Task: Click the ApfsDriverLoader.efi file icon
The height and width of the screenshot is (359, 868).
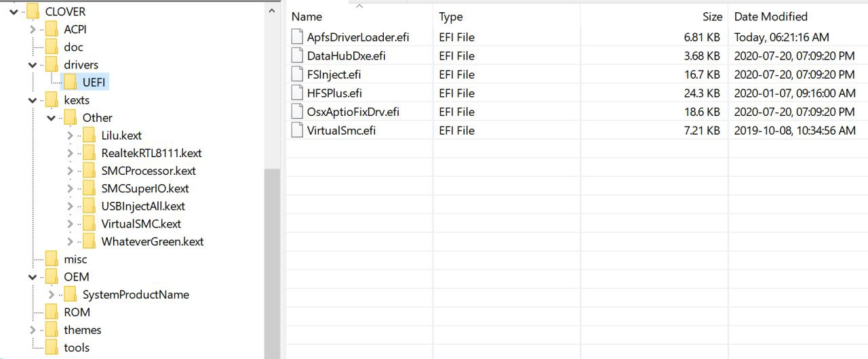Action: [x=297, y=37]
